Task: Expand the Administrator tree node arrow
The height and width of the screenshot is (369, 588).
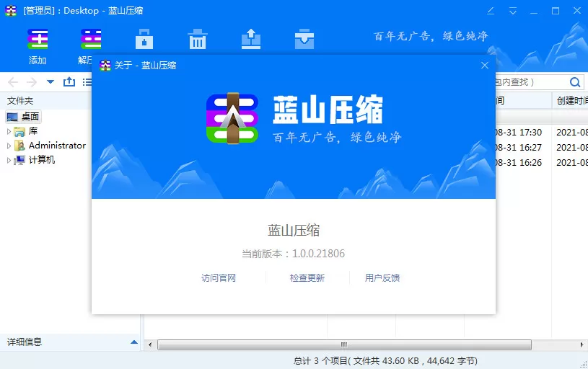Action: click(x=9, y=146)
